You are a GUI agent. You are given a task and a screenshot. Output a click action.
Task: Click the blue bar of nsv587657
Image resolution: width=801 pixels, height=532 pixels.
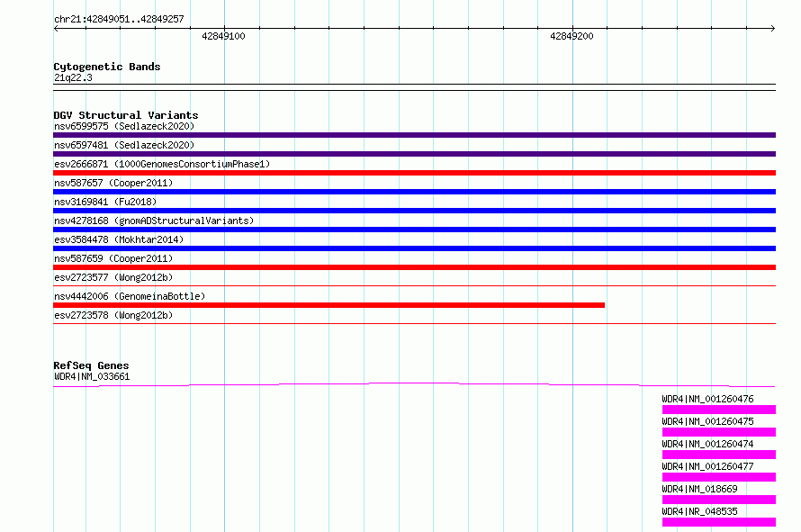tap(414, 192)
